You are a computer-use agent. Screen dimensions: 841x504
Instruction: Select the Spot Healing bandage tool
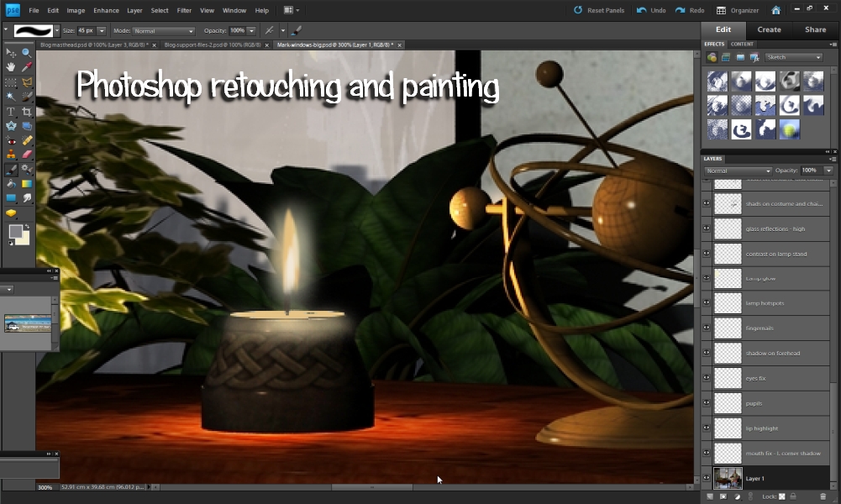26,140
